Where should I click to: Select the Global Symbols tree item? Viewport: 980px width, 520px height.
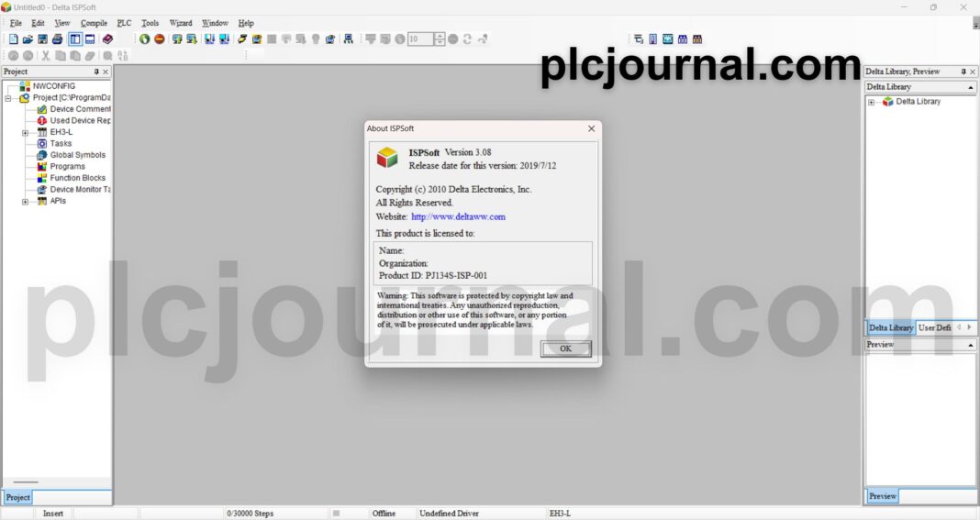coord(77,155)
